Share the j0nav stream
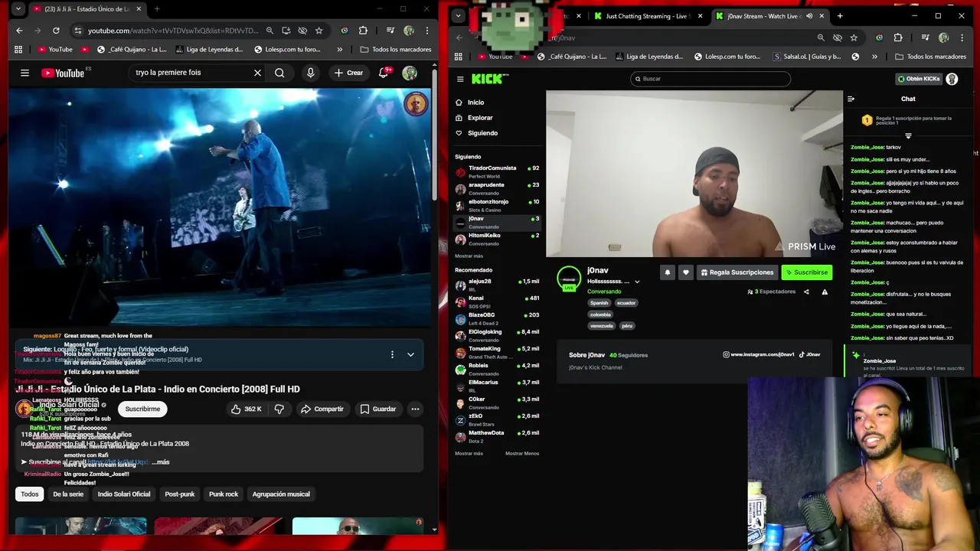980x551 pixels. tap(806, 292)
